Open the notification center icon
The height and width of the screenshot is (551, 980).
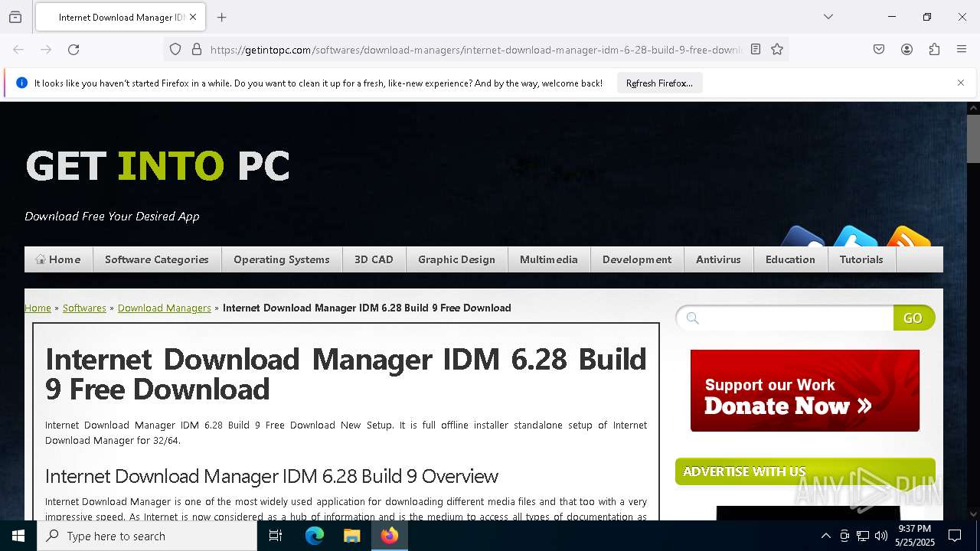tap(955, 536)
